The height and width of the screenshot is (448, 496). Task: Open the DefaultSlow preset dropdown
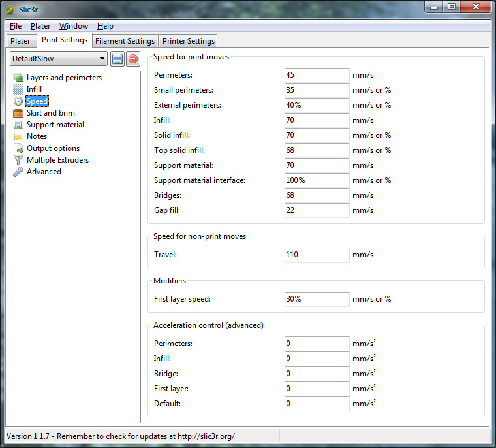[x=58, y=59]
